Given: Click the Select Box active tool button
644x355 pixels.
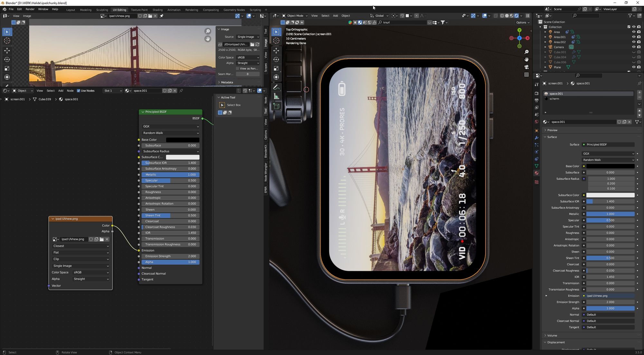Looking at the screenshot, I should pyautogui.click(x=222, y=105).
